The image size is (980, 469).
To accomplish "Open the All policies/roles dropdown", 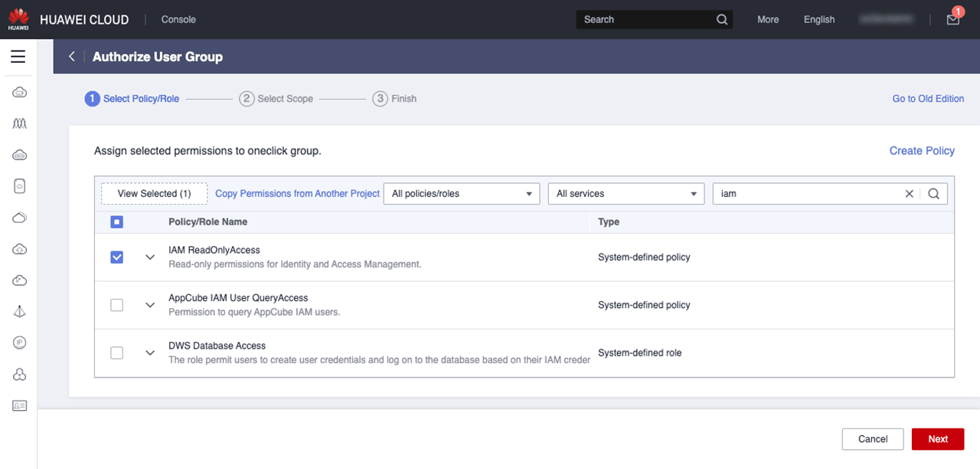I will [x=461, y=194].
